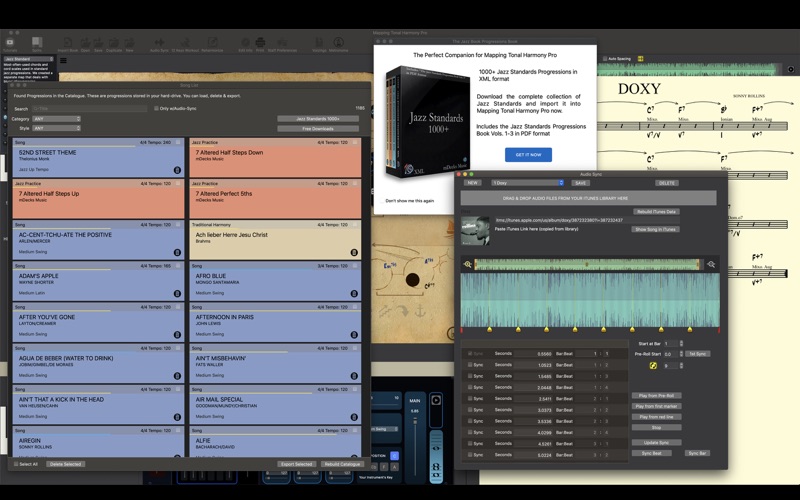Viewport: 800px width, 500px height.
Task: Click the New progression toolbar icon
Action: 130,43
